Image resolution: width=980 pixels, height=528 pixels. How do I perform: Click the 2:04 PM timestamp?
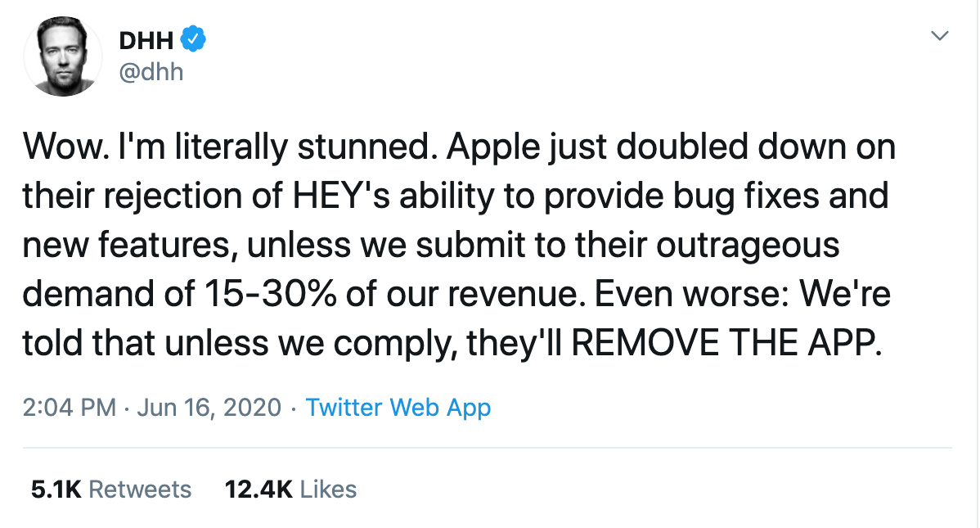coord(70,408)
